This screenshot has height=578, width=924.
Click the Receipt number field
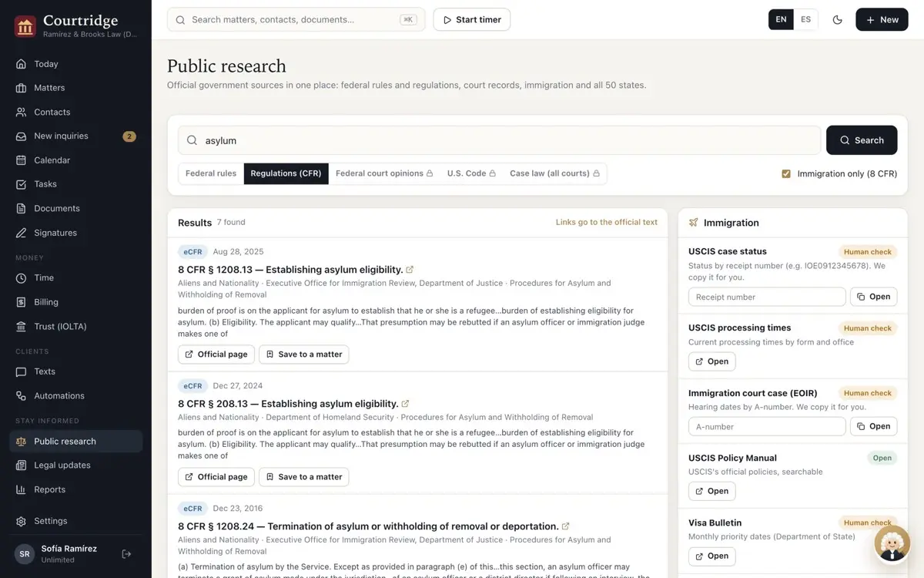(x=767, y=297)
